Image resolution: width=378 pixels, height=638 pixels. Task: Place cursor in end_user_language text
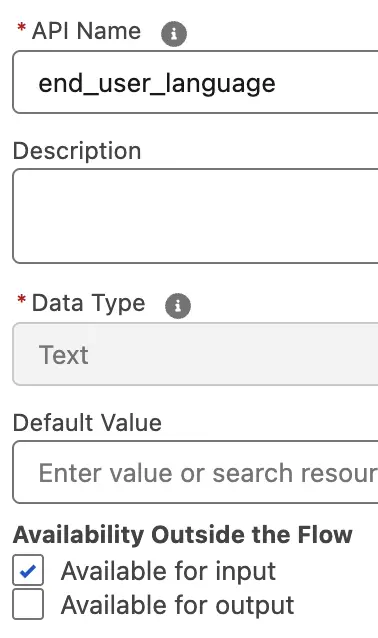(157, 84)
